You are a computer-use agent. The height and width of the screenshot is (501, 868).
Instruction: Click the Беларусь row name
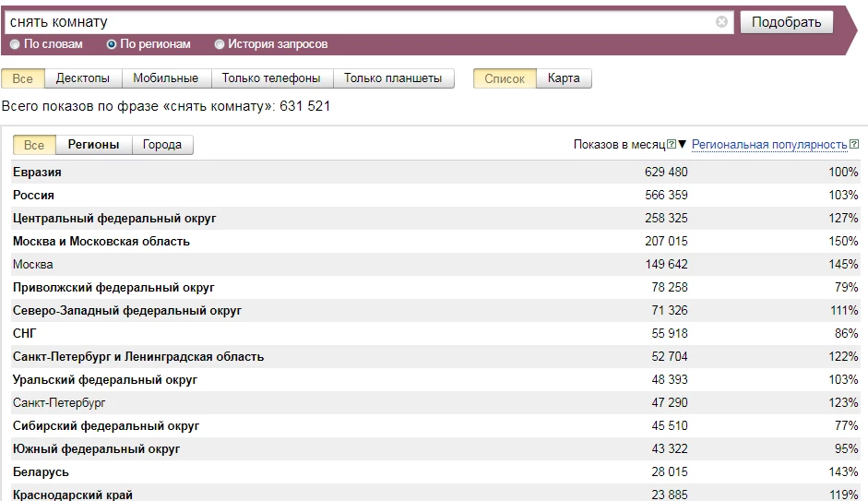tap(41, 472)
